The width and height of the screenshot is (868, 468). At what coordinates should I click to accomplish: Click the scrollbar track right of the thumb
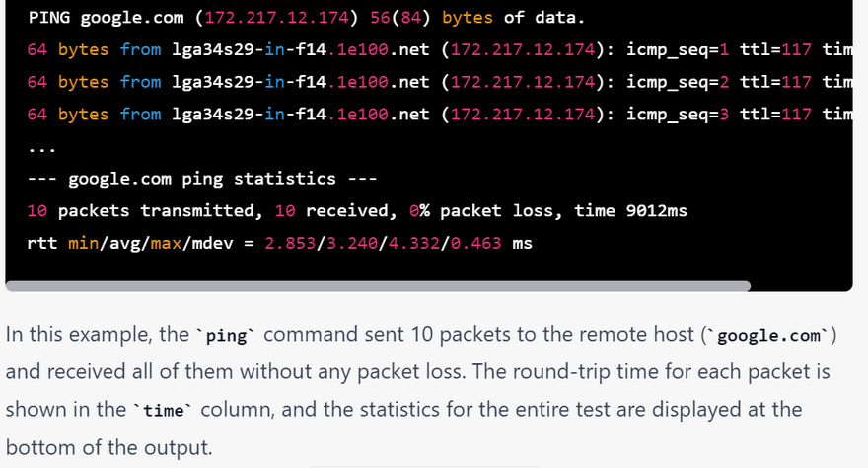pos(799,286)
